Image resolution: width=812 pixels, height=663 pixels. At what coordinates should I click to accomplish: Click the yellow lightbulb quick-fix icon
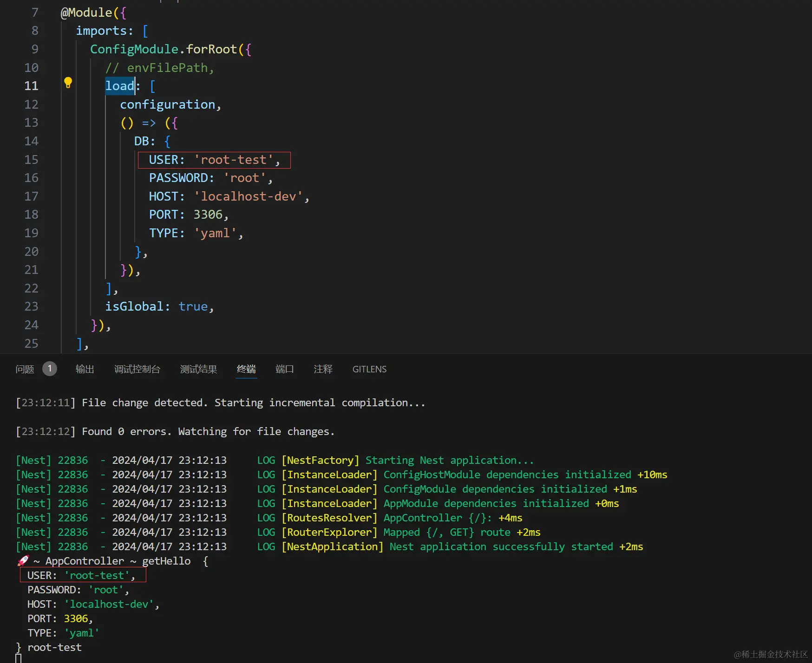tap(68, 83)
